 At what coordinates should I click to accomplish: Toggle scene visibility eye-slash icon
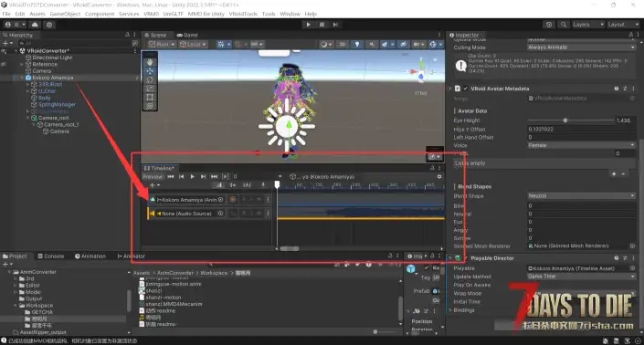pyautogui.click(x=403, y=45)
